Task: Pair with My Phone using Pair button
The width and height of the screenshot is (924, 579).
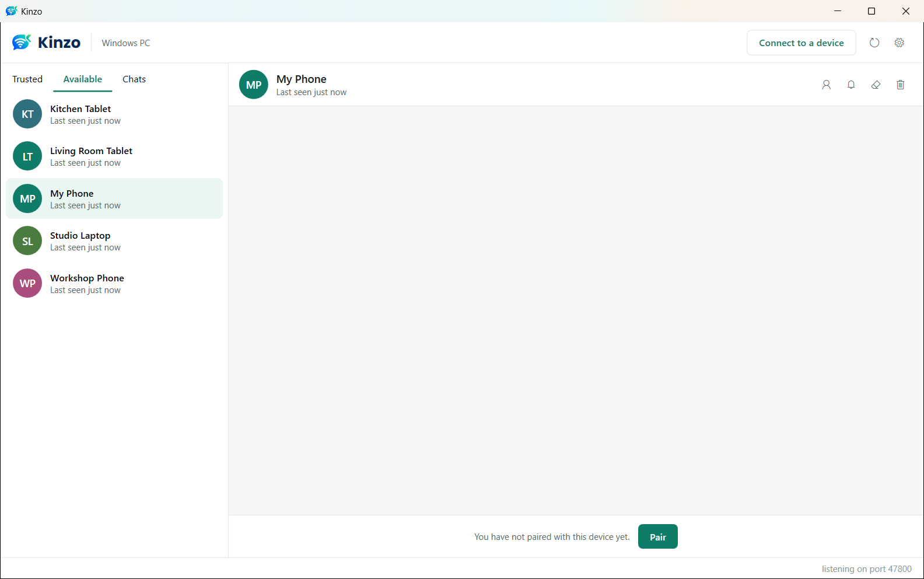Action: pos(658,537)
